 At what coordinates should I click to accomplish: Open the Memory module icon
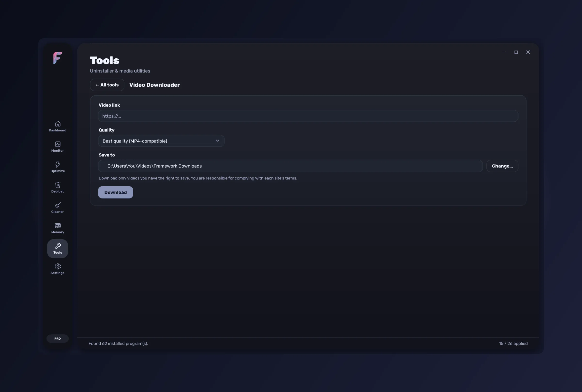(x=57, y=226)
